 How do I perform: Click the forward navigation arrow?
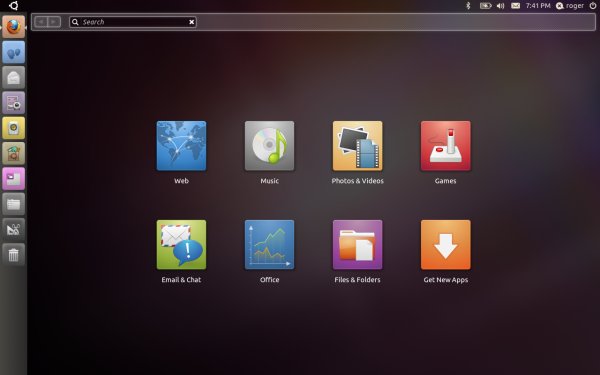tap(54, 22)
